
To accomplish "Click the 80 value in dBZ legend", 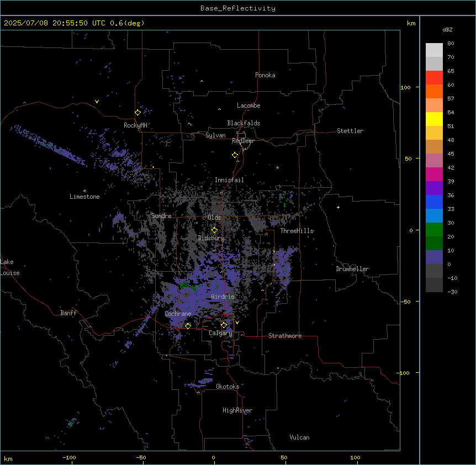I will click(451, 44).
